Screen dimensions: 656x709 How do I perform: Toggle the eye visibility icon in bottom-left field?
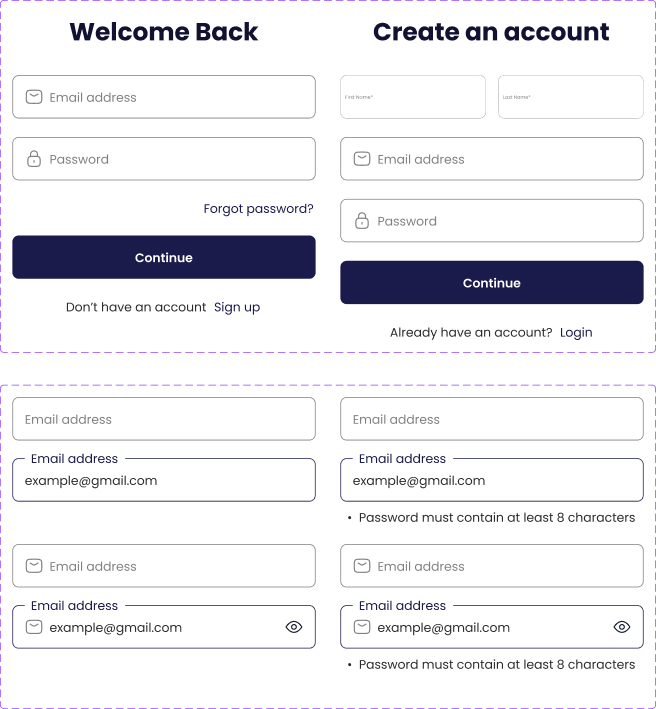[x=294, y=627]
